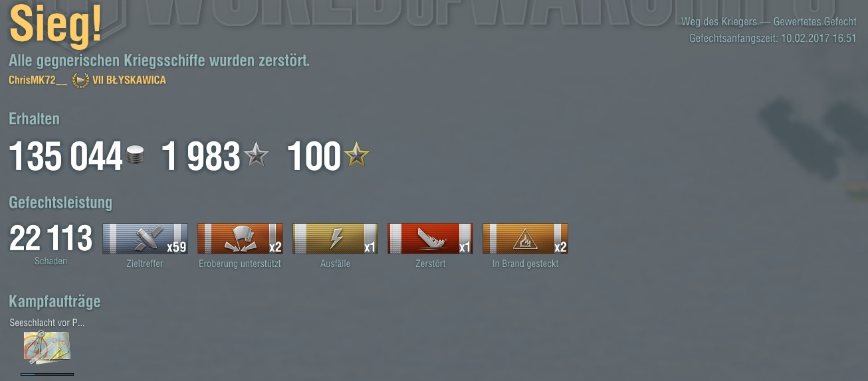Click the Gefechtsleistung section heading
Image resolution: width=868 pixels, height=381 pixels.
pyautogui.click(x=60, y=202)
